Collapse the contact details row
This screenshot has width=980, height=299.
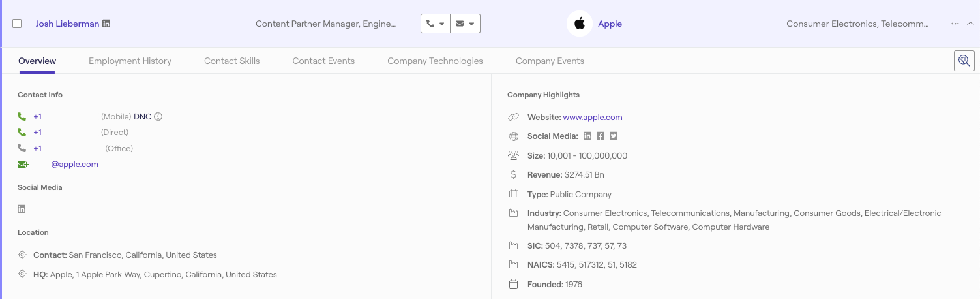(970, 24)
